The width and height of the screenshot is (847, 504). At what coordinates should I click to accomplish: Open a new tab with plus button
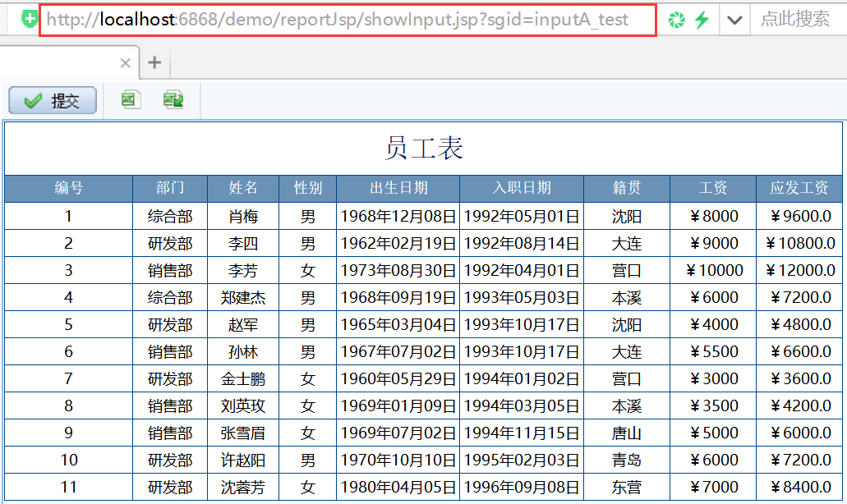pyautogui.click(x=154, y=62)
